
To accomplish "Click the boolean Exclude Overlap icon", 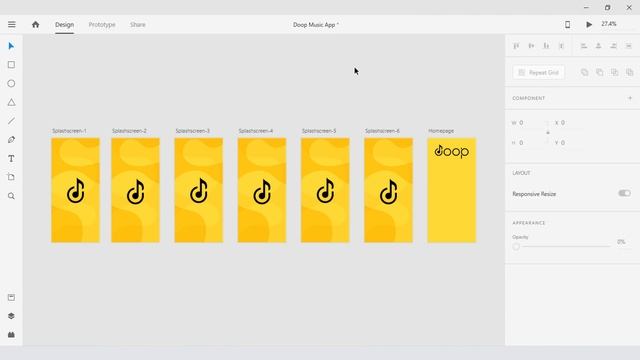I will pyautogui.click(x=630, y=73).
